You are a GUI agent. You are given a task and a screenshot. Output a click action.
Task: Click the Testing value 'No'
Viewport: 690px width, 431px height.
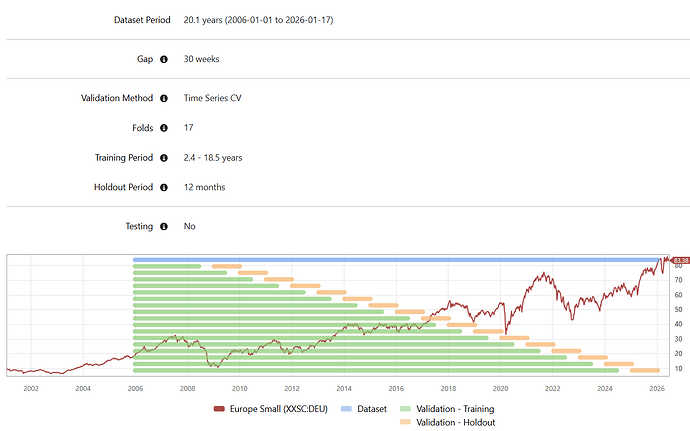tap(190, 226)
